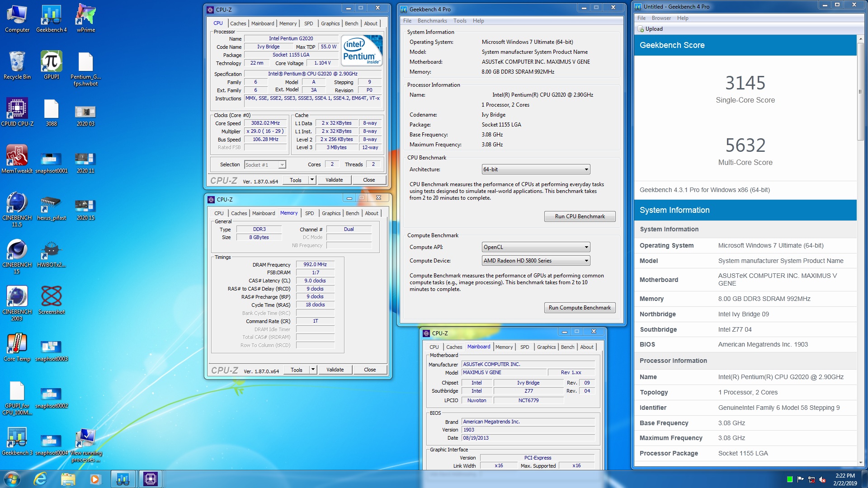Viewport: 868px width, 488px height.
Task: Expand the Architecture 64-bit dropdown
Action: click(x=536, y=169)
